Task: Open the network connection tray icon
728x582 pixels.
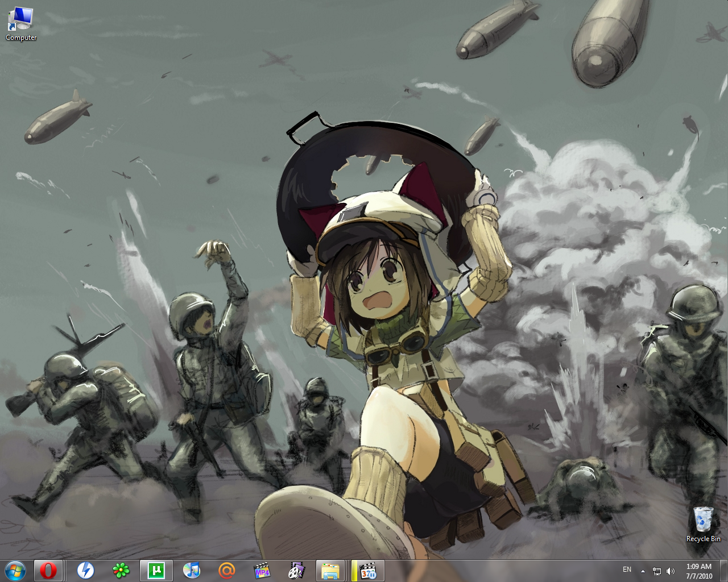Action: pyautogui.click(x=657, y=571)
